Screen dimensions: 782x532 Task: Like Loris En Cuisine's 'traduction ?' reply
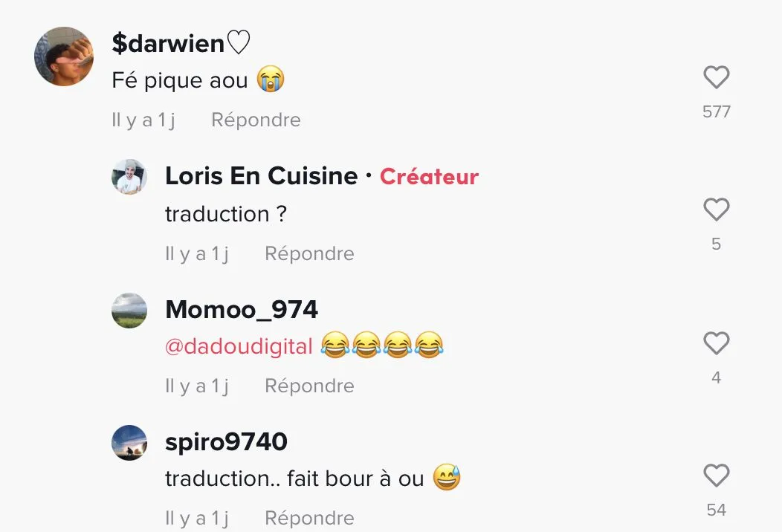(x=716, y=210)
